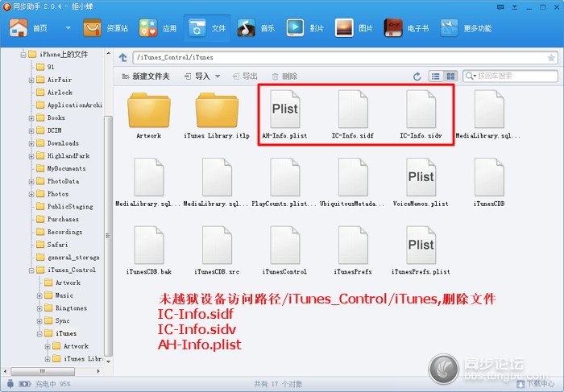Click the tree vertical scrollbar
564x392 pixels.
click(x=108, y=235)
